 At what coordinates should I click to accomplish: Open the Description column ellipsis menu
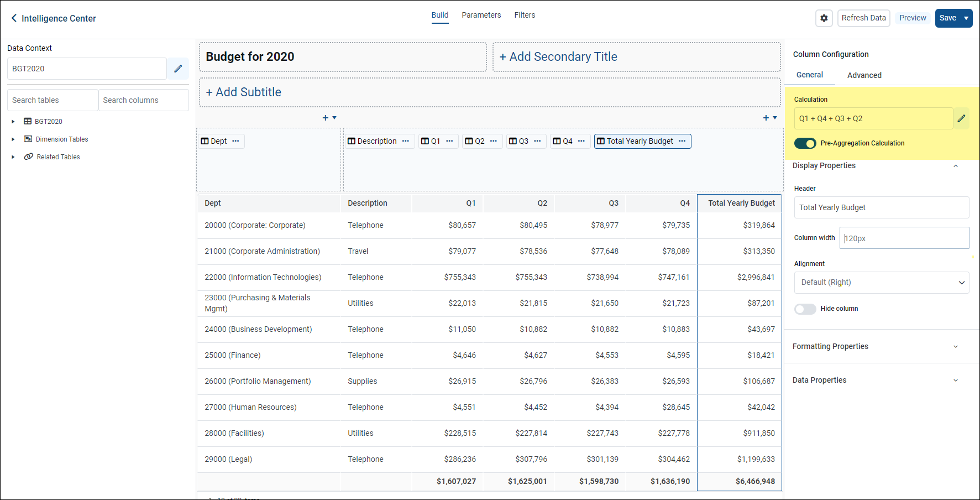tap(406, 141)
